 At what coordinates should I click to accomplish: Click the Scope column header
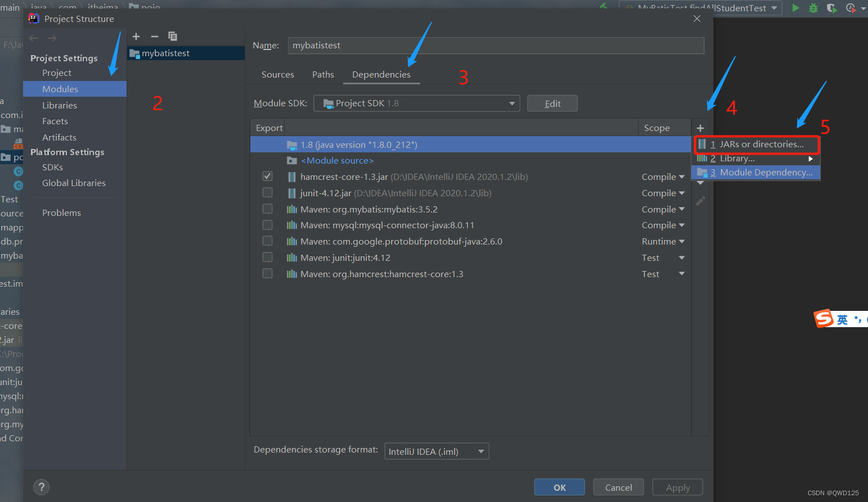657,128
